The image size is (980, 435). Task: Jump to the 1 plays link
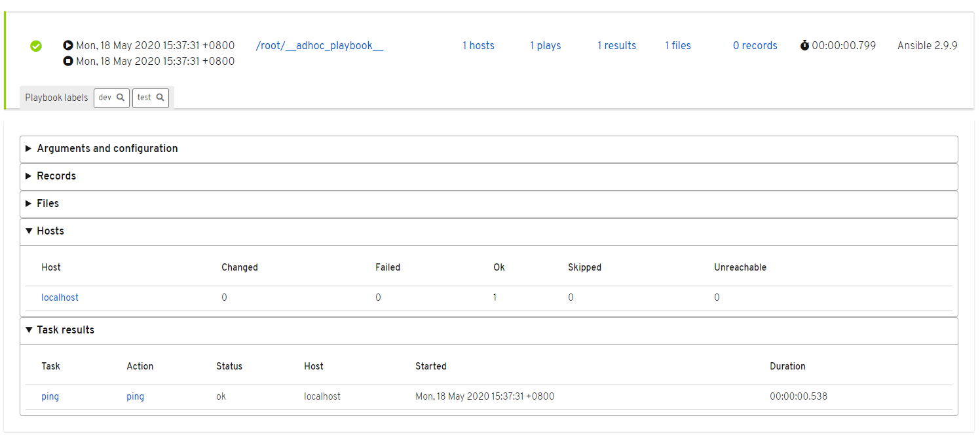pos(545,45)
